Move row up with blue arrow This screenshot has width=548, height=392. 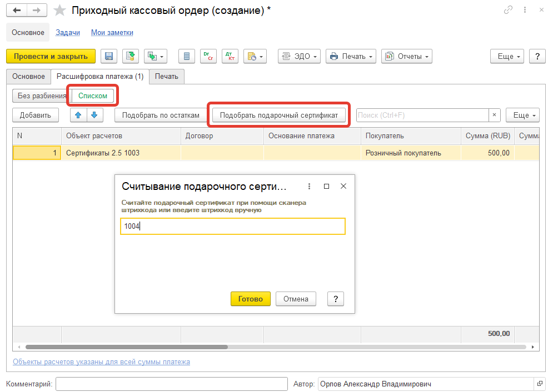pyautogui.click(x=78, y=115)
